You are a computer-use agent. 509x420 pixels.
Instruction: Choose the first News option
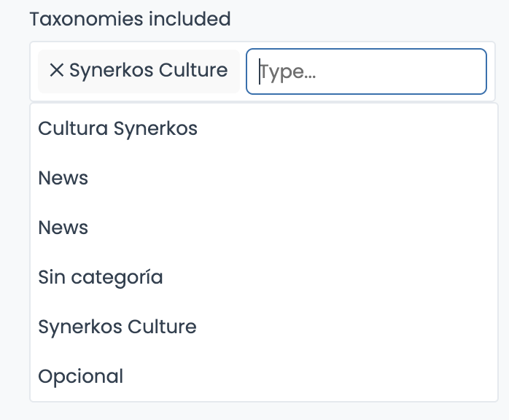tap(63, 179)
